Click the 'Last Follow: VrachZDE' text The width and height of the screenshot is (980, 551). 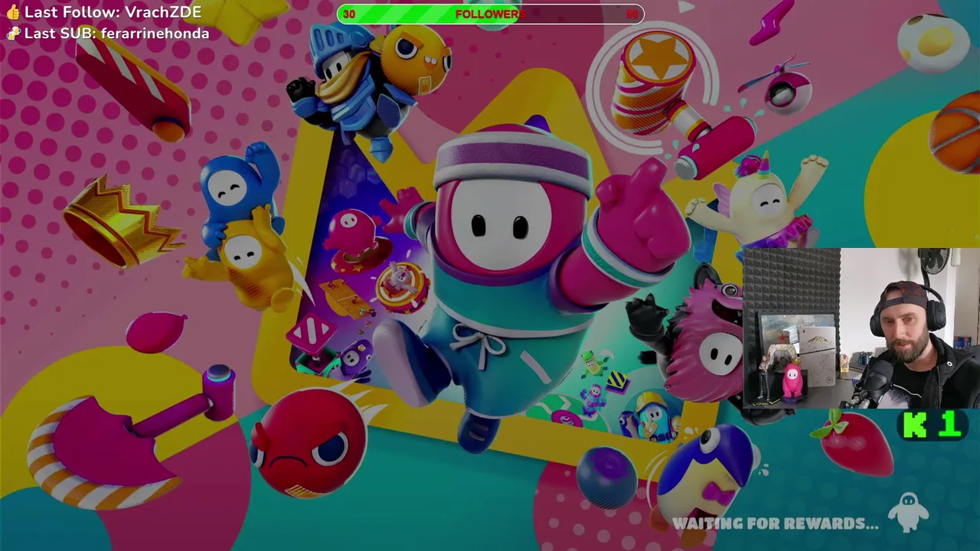pos(113,12)
